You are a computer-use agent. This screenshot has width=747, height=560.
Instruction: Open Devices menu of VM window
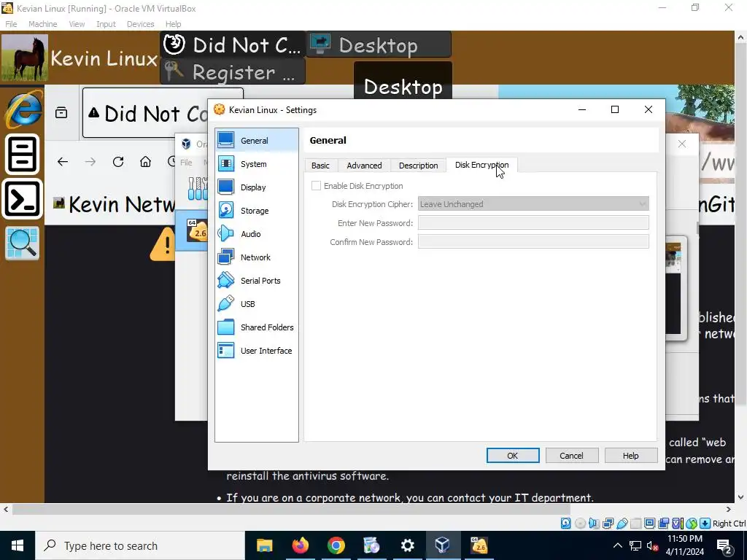point(140,24)
